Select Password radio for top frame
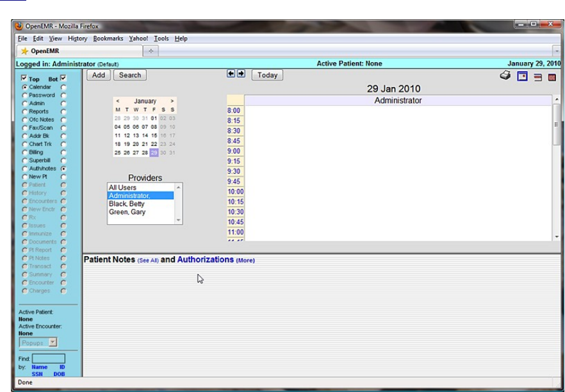Screen dimensions: 565x392 point(24,95)
